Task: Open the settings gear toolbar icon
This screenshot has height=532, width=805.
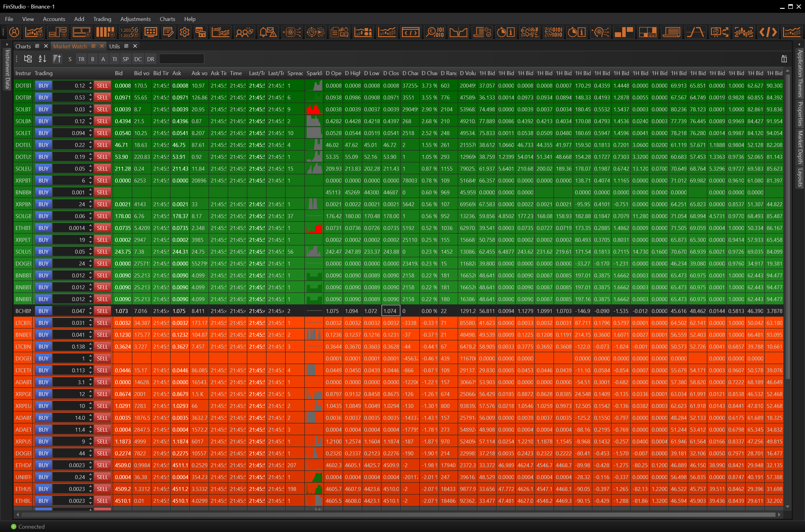Action: click(185, 32)
